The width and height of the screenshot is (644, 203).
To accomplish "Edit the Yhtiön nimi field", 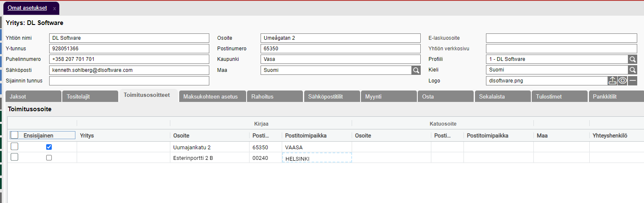I will [x=129, y=38].
